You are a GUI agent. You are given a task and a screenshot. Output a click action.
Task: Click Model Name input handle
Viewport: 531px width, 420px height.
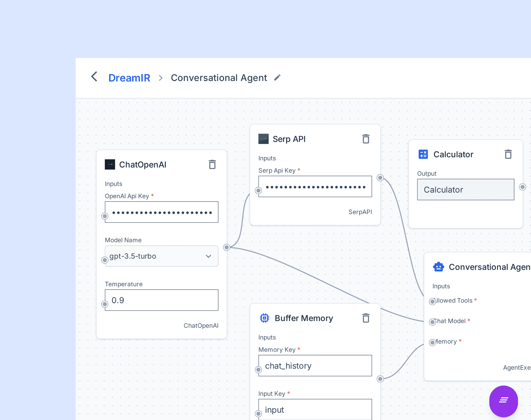105,260
